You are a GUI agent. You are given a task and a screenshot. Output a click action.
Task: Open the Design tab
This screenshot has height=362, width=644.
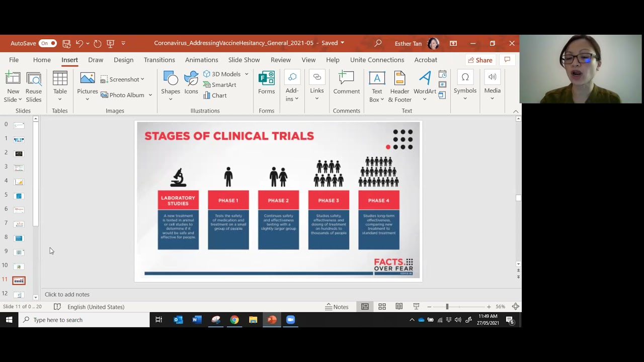[123, 60]
